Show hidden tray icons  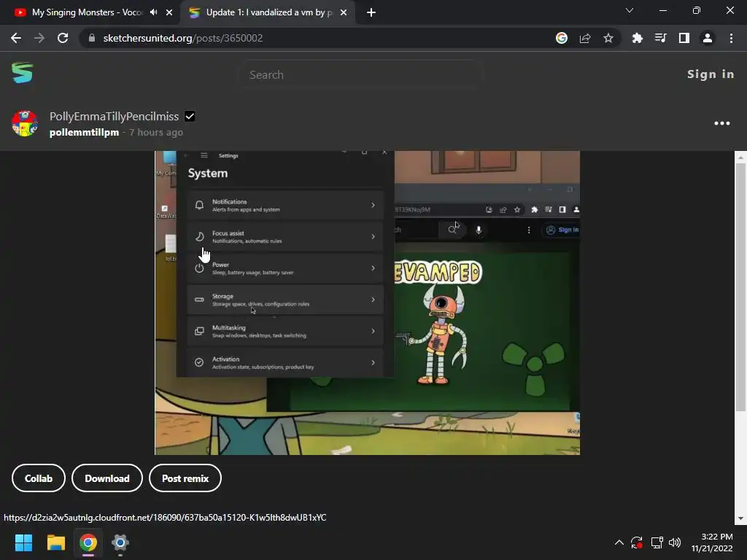pos(619,542)
